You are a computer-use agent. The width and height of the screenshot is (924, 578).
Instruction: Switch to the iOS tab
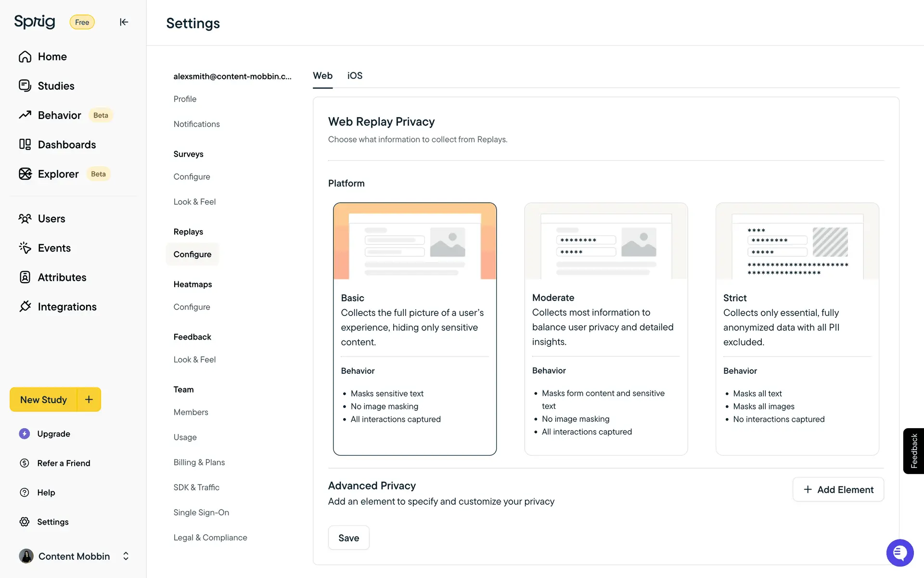pyautogui.click(x=355, y=76)
